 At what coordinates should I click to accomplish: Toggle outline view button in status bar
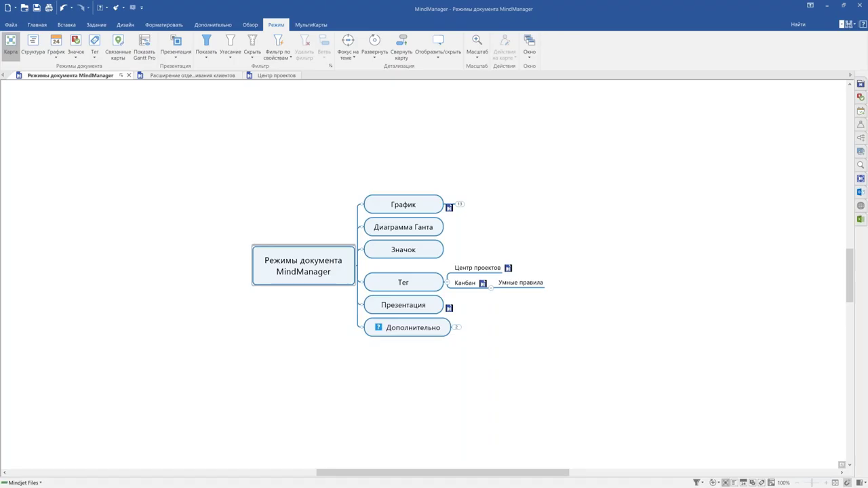(x=734, y=483)
